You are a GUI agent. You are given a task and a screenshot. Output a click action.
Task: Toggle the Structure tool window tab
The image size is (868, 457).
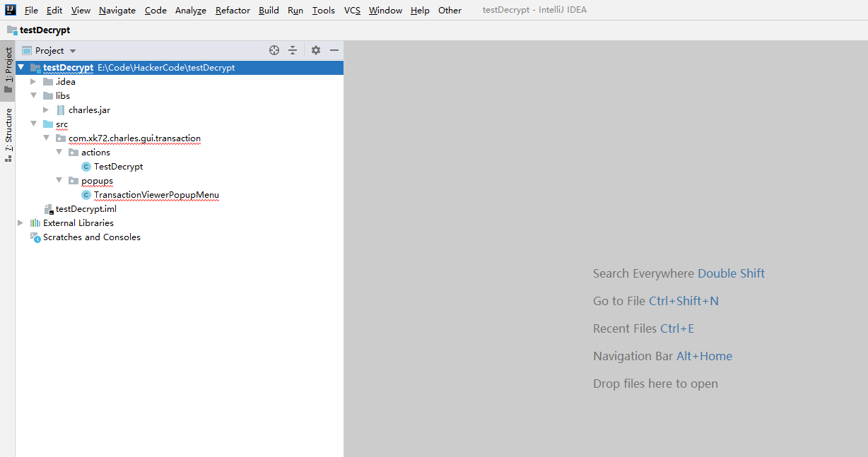point(8,134)
